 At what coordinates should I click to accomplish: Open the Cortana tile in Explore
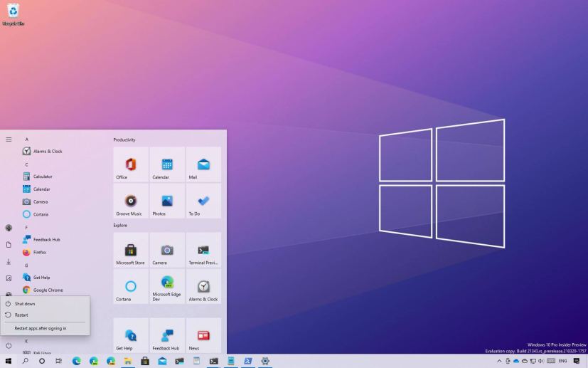coord(131,286)
